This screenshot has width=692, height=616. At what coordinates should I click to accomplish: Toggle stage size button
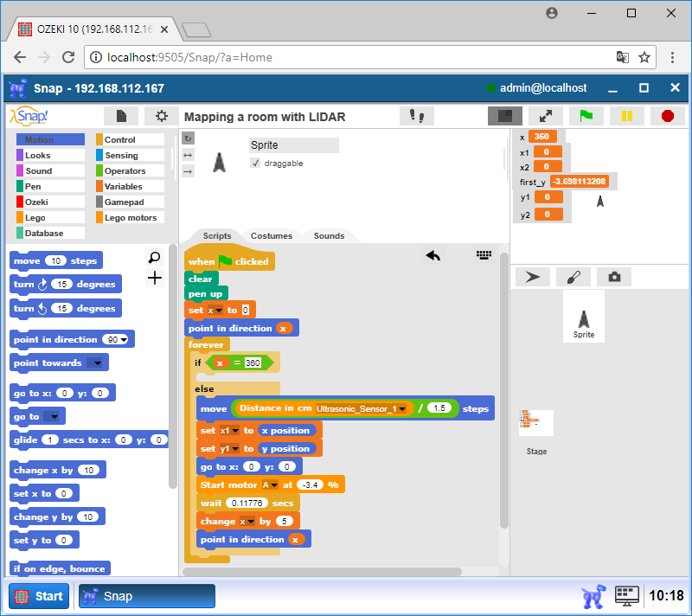click(504, 116)
